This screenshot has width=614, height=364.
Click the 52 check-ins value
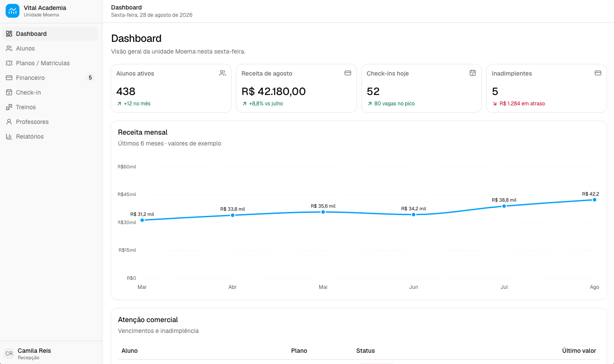(x=373, y=91)
